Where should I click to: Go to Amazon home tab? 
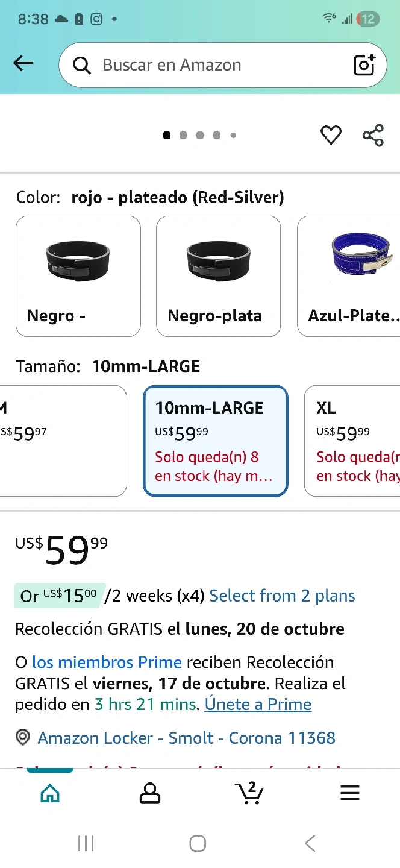coord(50,793)
